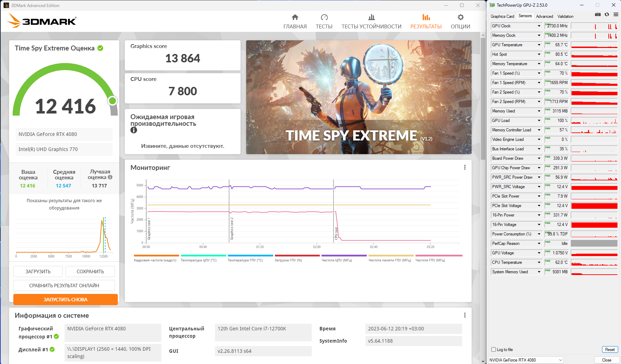Switch to the Advanced tab in GPU-Z
Viewport: 621px width, 364px height.
pos(544,16)
